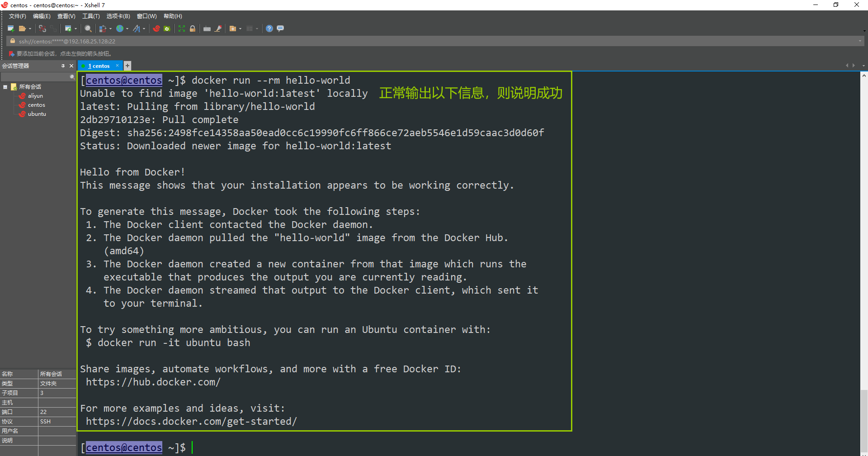The image size is (868, 456).
Task: Open the session Properties icon
Action: (68, 28)
